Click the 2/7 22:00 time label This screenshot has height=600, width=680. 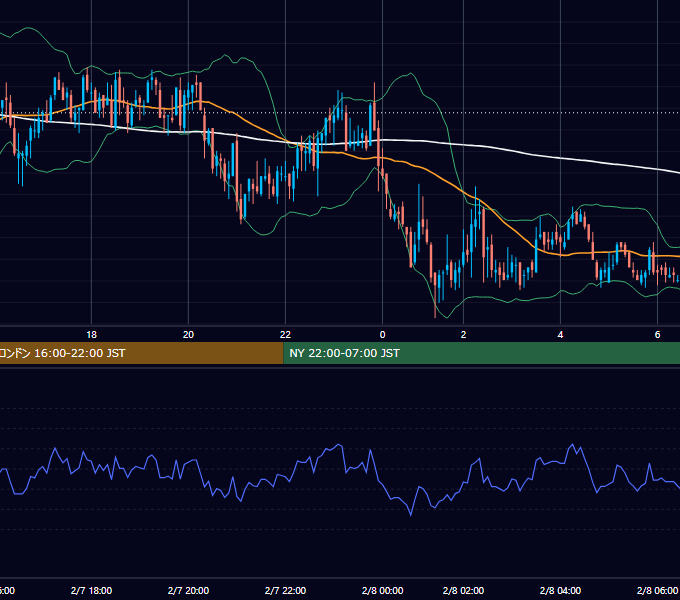[x=285, y=590]
